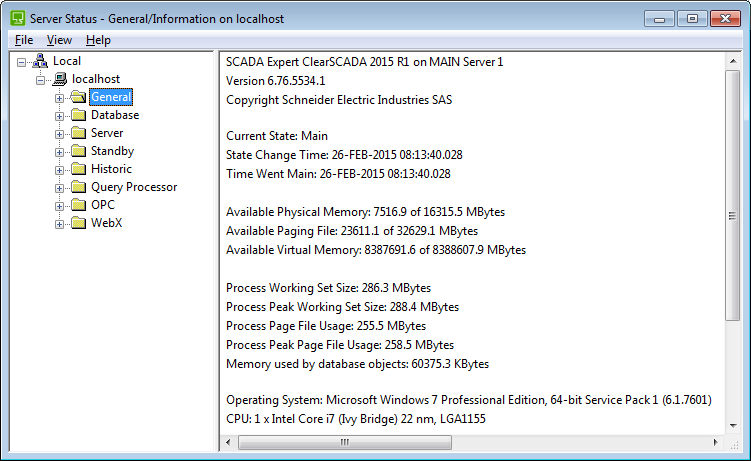The image size is (751, 461).
Task: Click the OPC folder icon
Action: point(79,205)
